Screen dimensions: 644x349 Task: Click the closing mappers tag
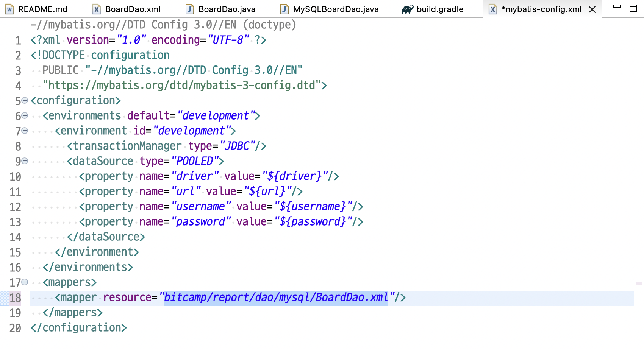tap(73, 312)
